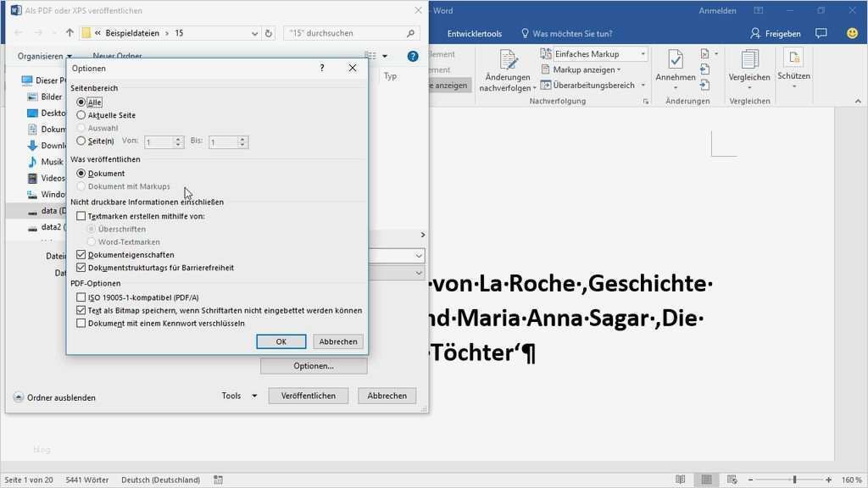
Task: Toggle Text als Bitmap speichern checkbox
Action: coord(81,310)
